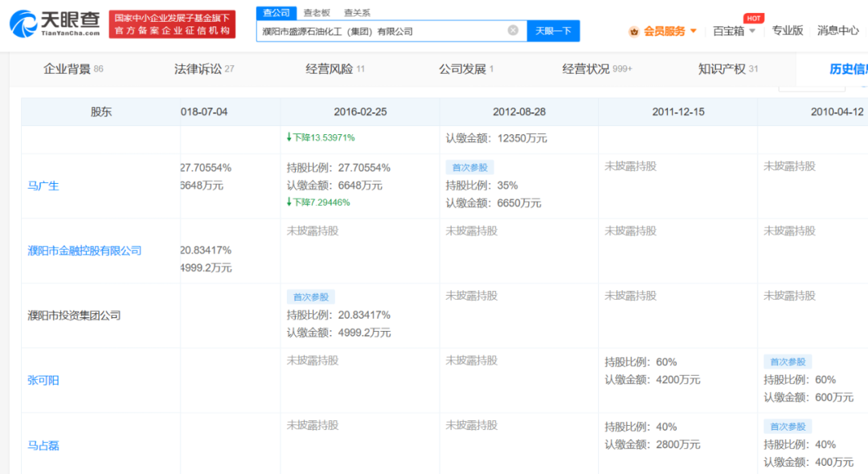The width and height of the screenshot is (868, 474).
Task: Open the 法律诉讼 section tab
Action: (x=203, y=69)
